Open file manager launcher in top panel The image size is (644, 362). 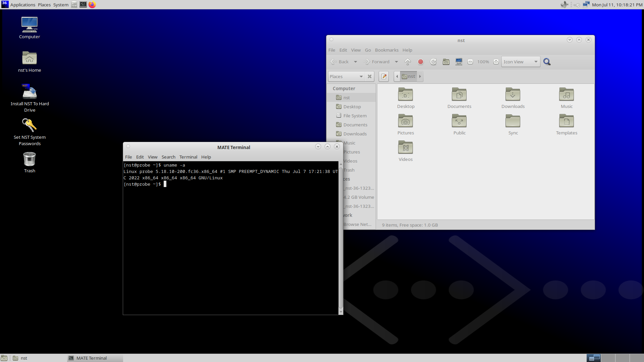(74, 5)
